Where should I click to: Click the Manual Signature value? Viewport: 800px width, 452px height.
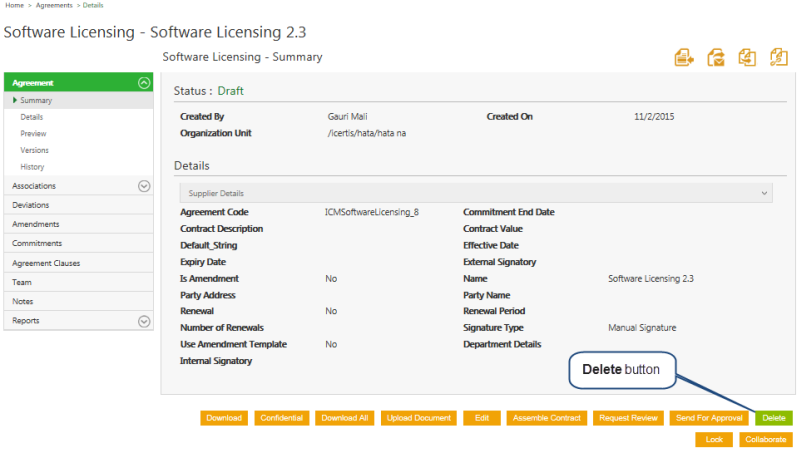[x=642, y=328]
